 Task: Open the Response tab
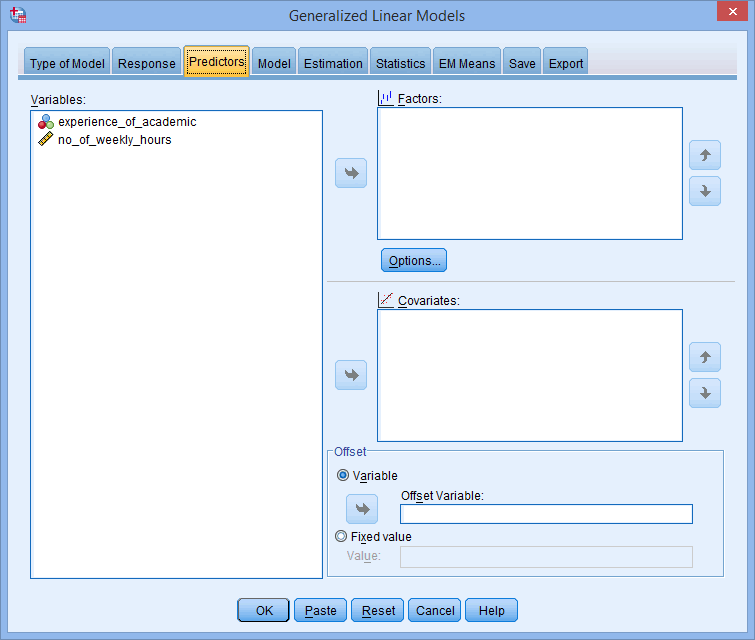click(x=146, y=62)
